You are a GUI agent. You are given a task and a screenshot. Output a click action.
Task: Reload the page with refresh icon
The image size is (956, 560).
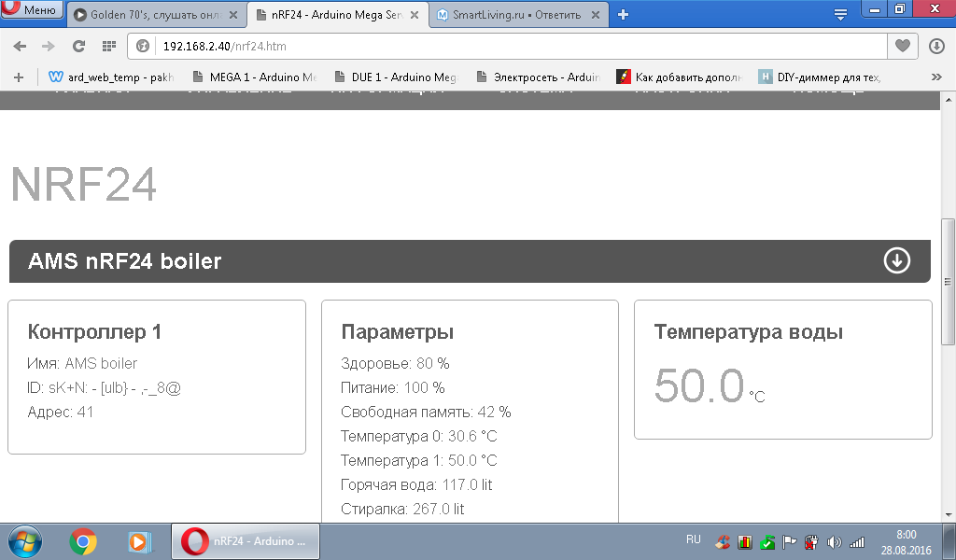pyautogui.click(x=78, y=47)
